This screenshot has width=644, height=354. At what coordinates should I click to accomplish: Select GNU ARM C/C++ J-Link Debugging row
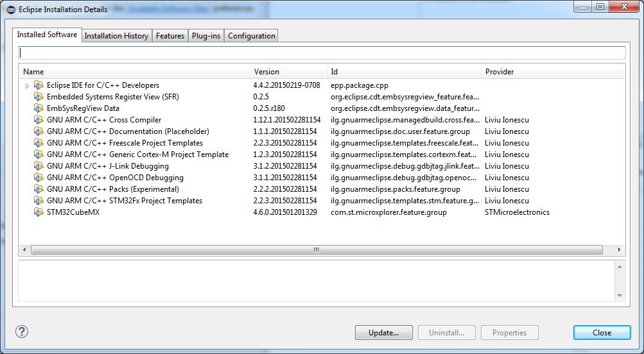(322, 166)
